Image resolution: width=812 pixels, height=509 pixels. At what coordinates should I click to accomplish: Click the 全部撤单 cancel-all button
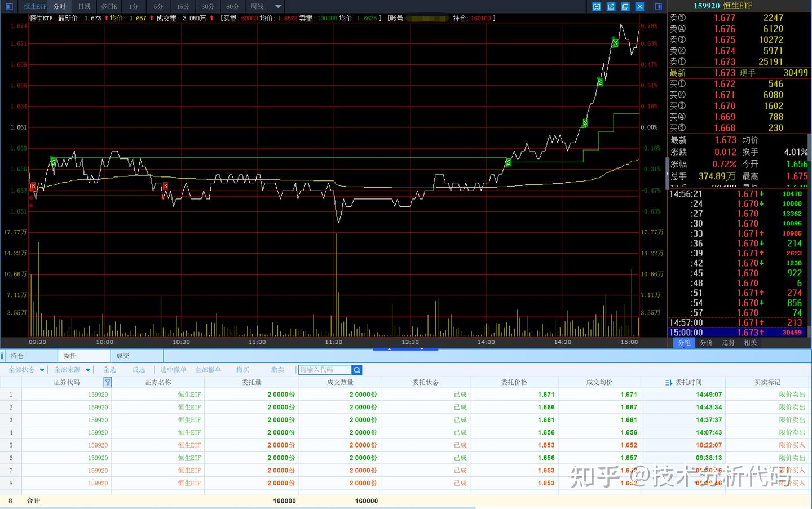pyautogui.click(x=208, y=370)
